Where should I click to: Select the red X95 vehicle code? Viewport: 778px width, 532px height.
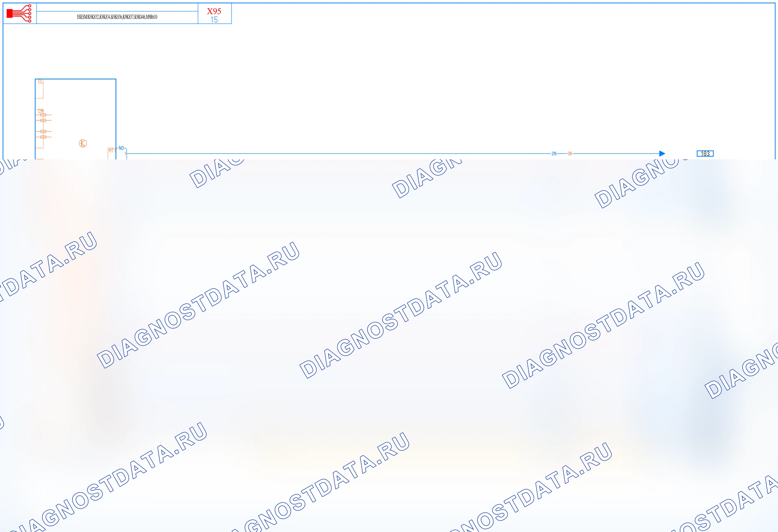(x=214, y=11)
